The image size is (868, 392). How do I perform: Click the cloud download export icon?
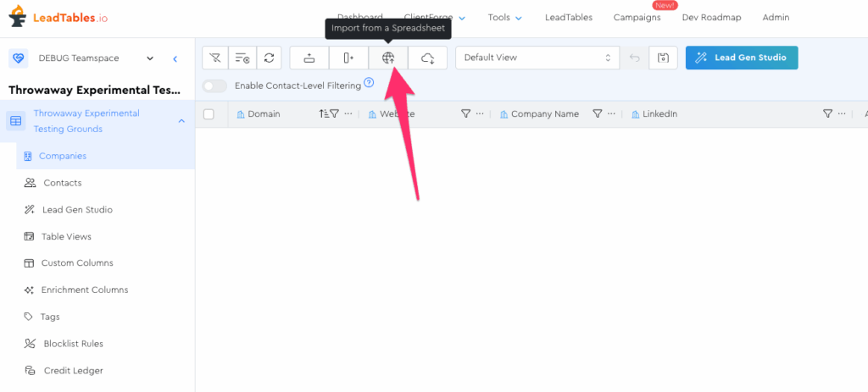coord(428,58)
